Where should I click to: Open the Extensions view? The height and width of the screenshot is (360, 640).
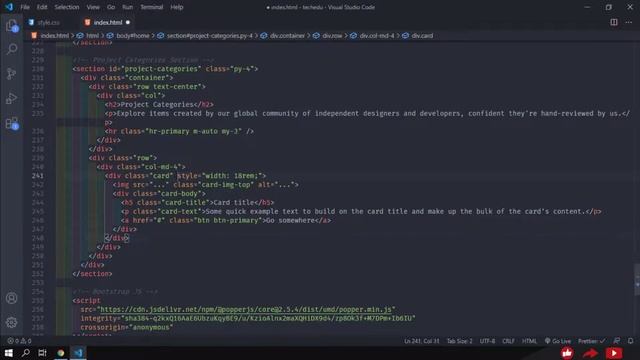coord(11,123)
